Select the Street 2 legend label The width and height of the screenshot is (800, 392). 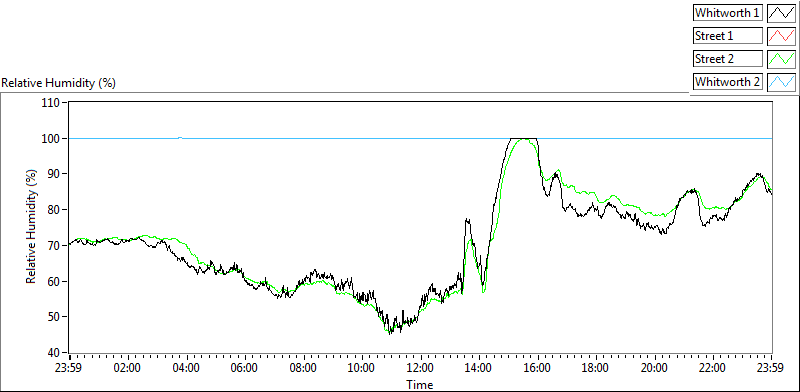coord(728,59)
